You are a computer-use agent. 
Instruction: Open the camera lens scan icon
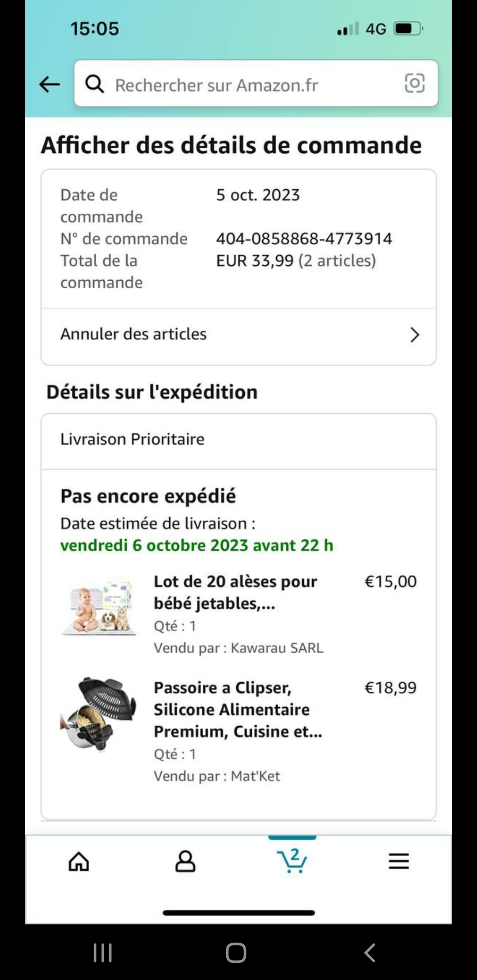pos(414,83)
